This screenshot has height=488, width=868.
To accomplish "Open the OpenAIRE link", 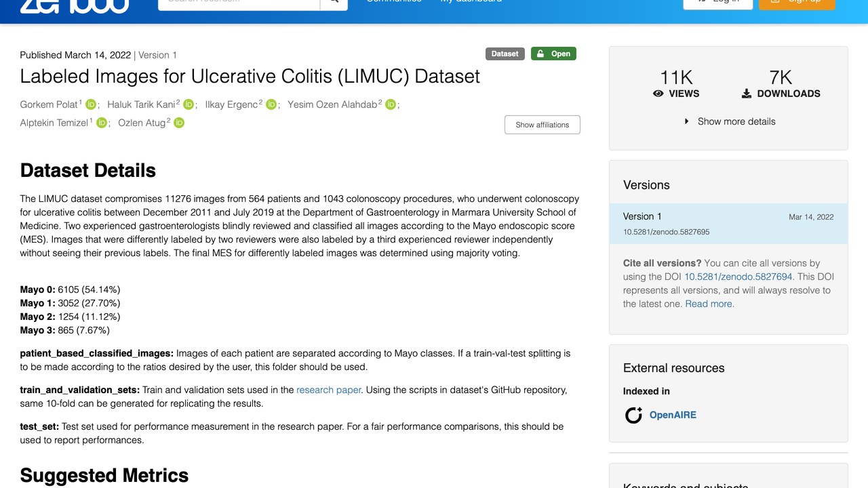I will [673, 415].
